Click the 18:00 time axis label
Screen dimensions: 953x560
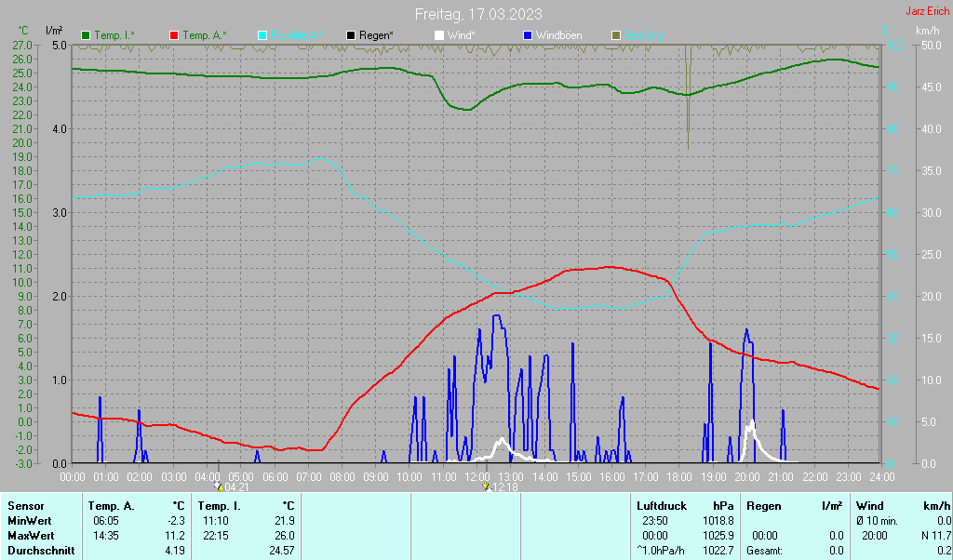pos(678,477)
